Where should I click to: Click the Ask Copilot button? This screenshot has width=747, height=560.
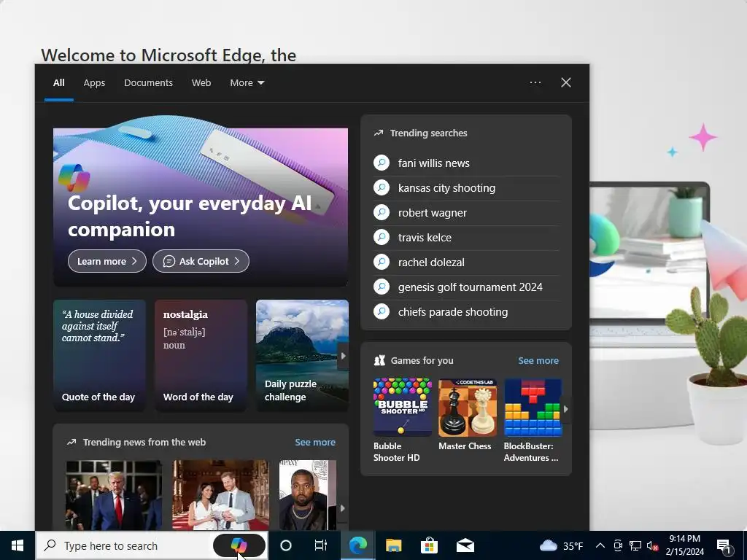tap(201, 261)
